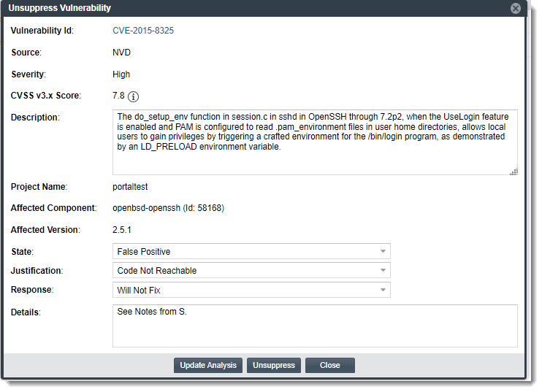Screen dimensions: 542x392
Task: Expand the Response dropdown arrow
Action: point(383,290)
